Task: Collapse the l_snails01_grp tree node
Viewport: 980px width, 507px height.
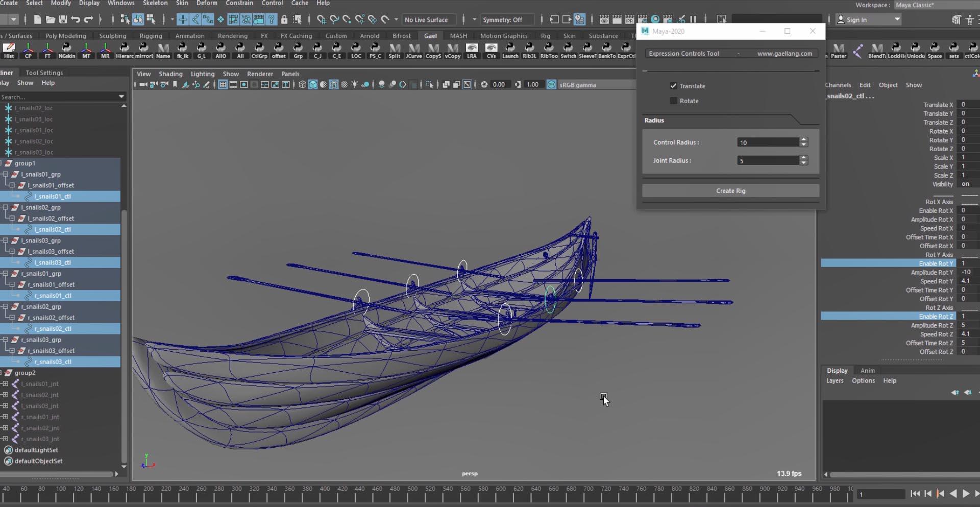Action: click(6, 175)
